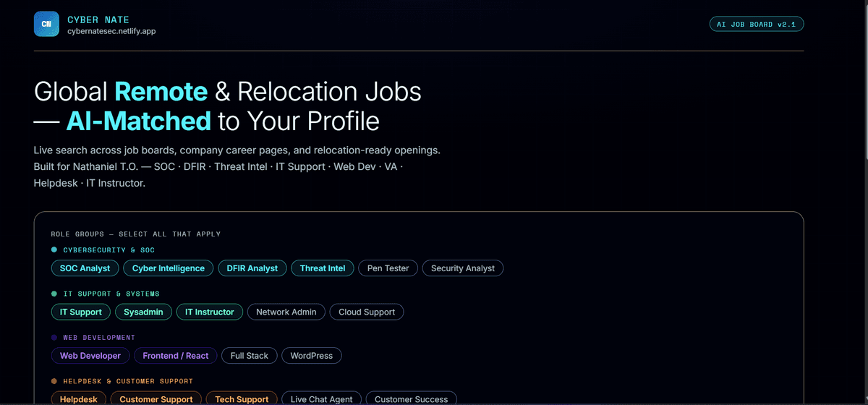Select the Cloud Support chip
Screen dimensions: 868x405
point(367,312)
